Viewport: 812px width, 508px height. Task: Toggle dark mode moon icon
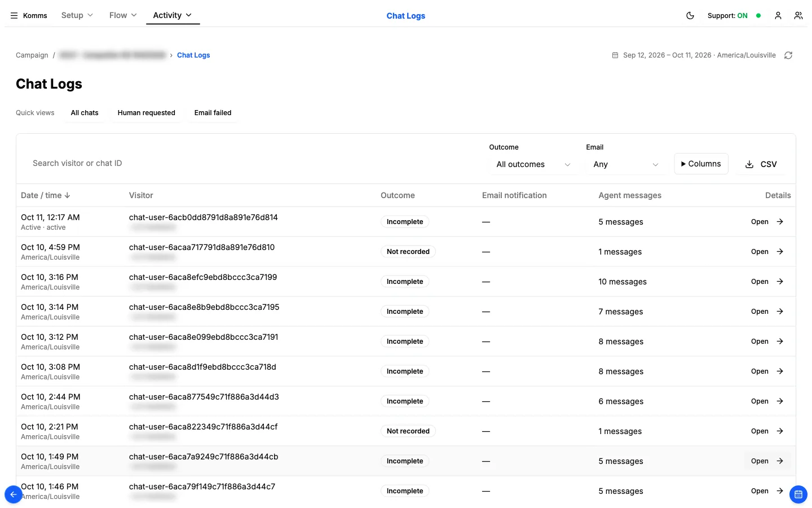pyautogui.click(x=690, y=16)
